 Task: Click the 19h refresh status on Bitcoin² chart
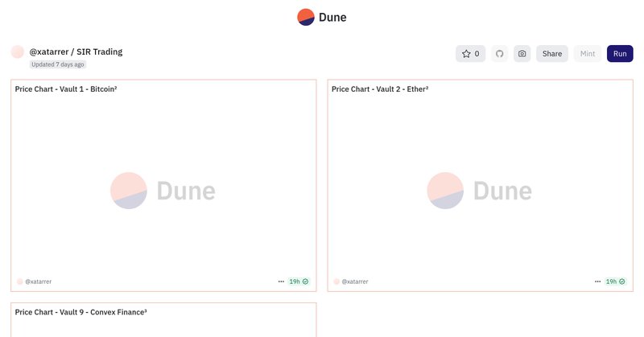[299, 282]
